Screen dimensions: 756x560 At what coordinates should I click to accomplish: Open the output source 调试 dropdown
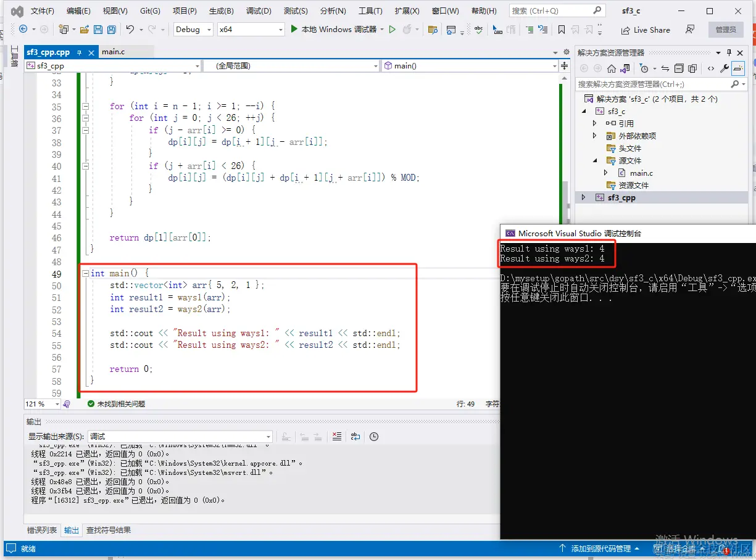(180, 436)
